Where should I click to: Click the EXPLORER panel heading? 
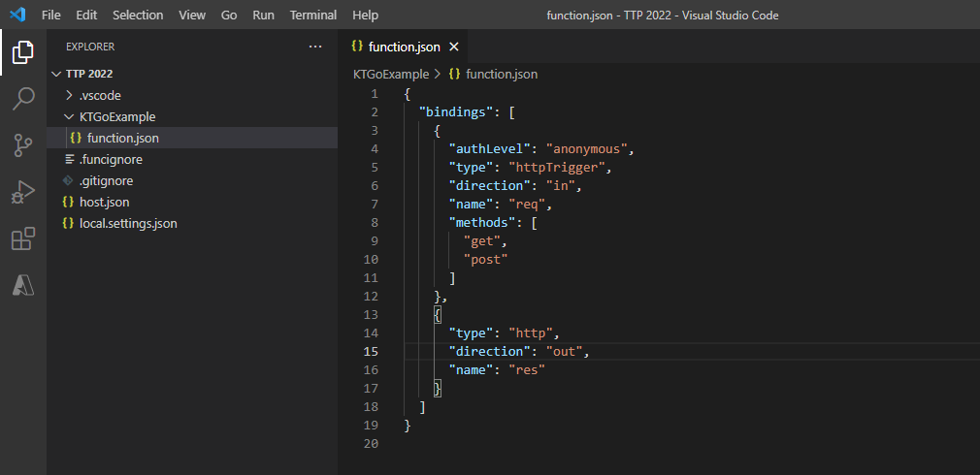[90, 47]
